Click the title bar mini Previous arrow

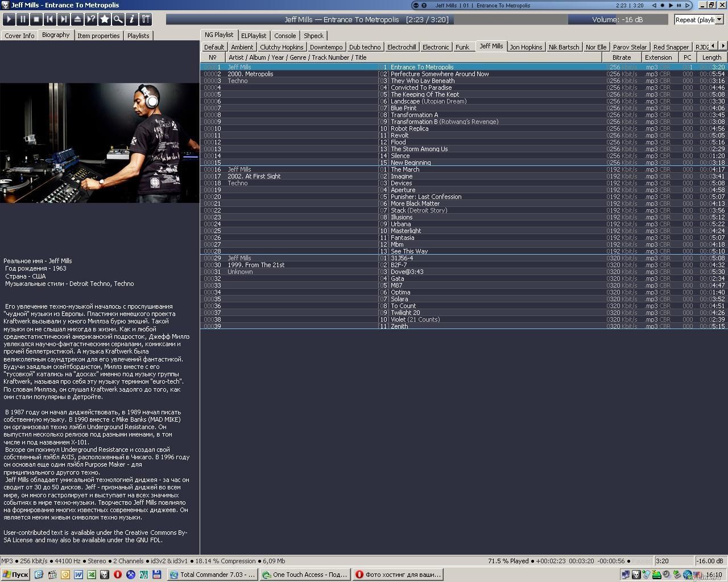pos(654,5)
